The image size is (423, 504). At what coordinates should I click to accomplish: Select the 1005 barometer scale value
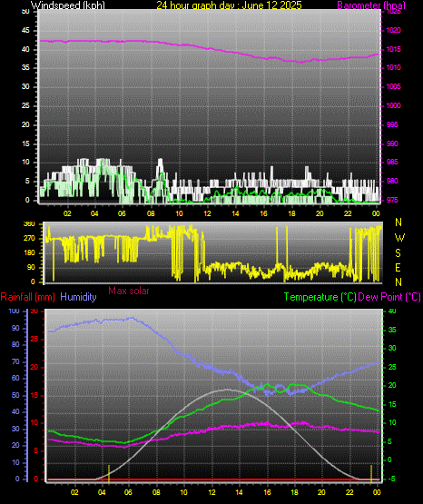pyautogui.click(x=393, y=87)
